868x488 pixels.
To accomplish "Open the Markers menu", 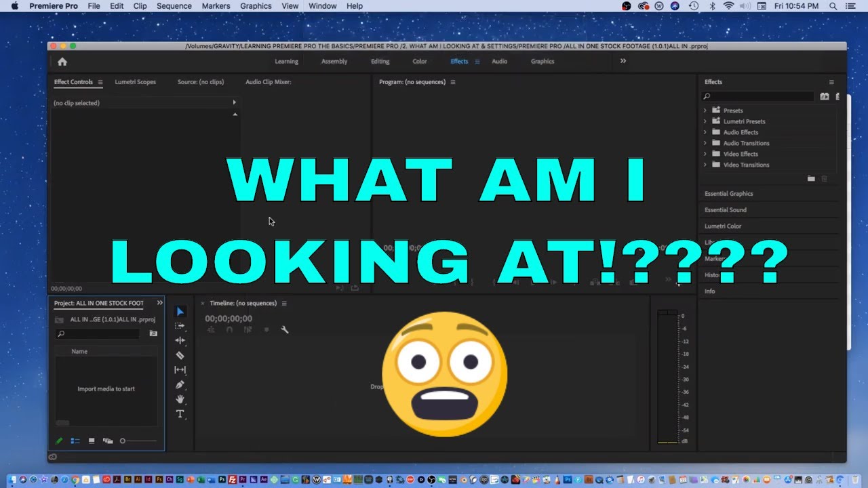I will coord(216,6).
